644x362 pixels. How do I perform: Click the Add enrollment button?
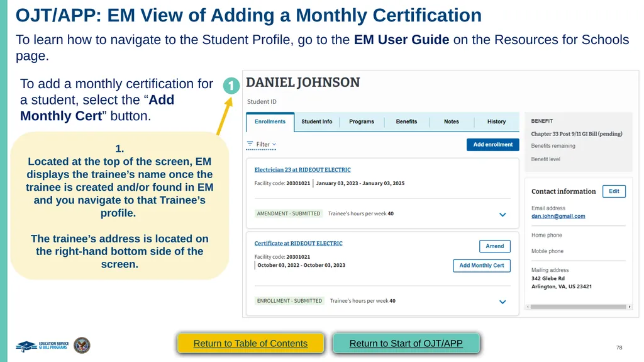(x=493, y=144)
